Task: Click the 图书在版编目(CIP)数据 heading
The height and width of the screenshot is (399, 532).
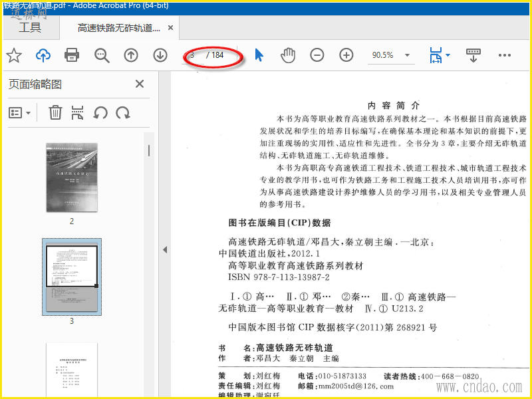Action: coord(279,223)
